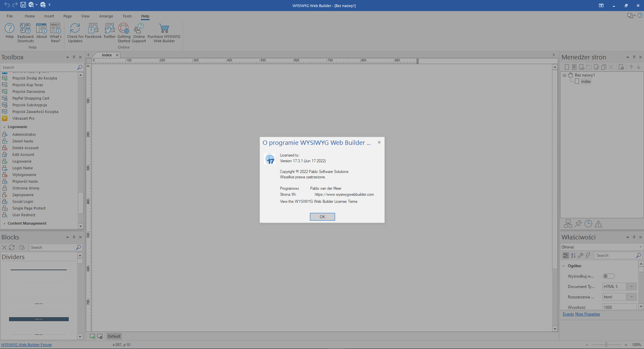Screen dimensions: 644x349
Task: Select the index page in site tree
Action: coord(586,81)
